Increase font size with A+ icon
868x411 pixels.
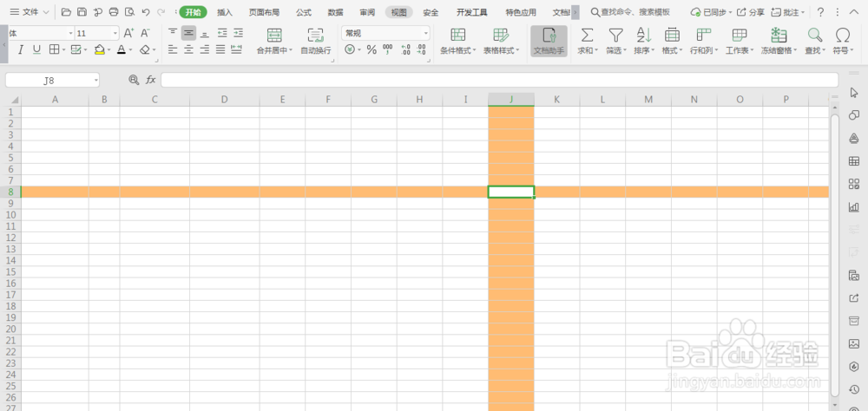tap(128, 33)
